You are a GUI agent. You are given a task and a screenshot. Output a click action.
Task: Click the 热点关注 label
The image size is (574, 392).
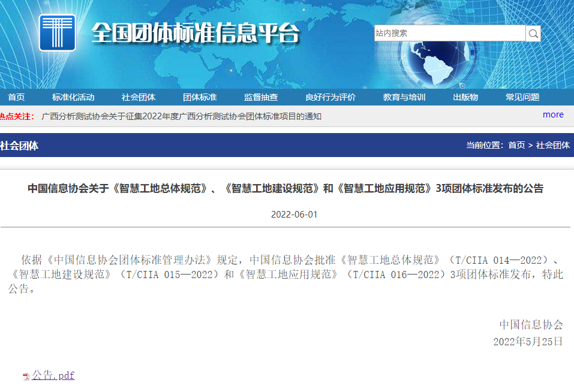(x=17, y=116)
